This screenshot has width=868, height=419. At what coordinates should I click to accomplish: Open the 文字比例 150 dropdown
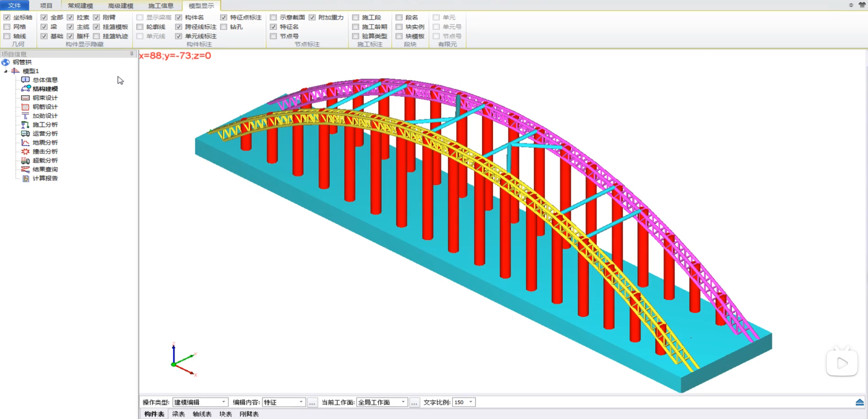471,402
